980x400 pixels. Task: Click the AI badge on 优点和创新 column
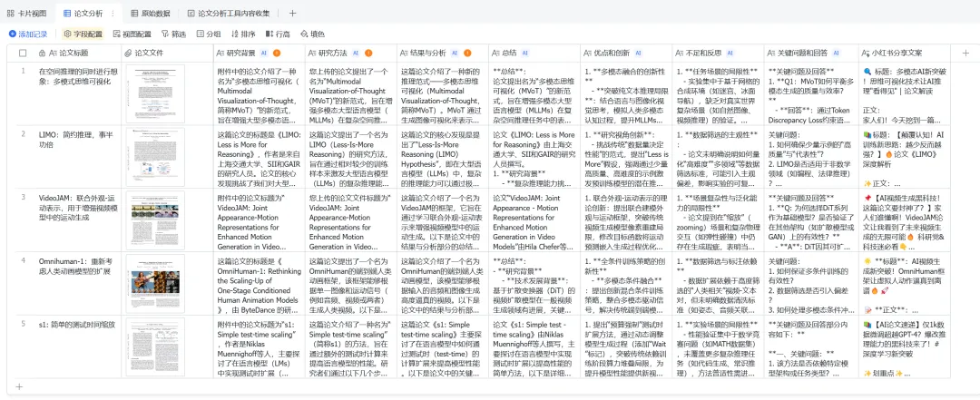point(638,54)
